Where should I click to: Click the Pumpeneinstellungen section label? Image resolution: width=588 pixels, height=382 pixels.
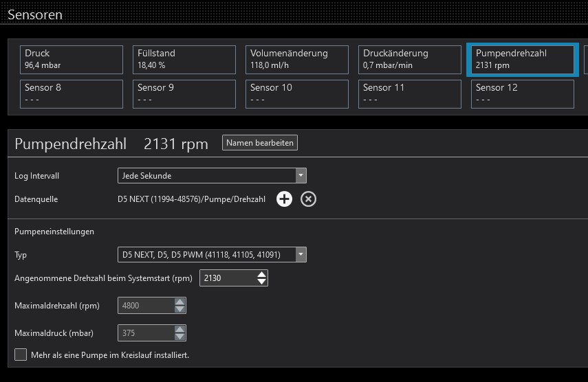point(54,232)
